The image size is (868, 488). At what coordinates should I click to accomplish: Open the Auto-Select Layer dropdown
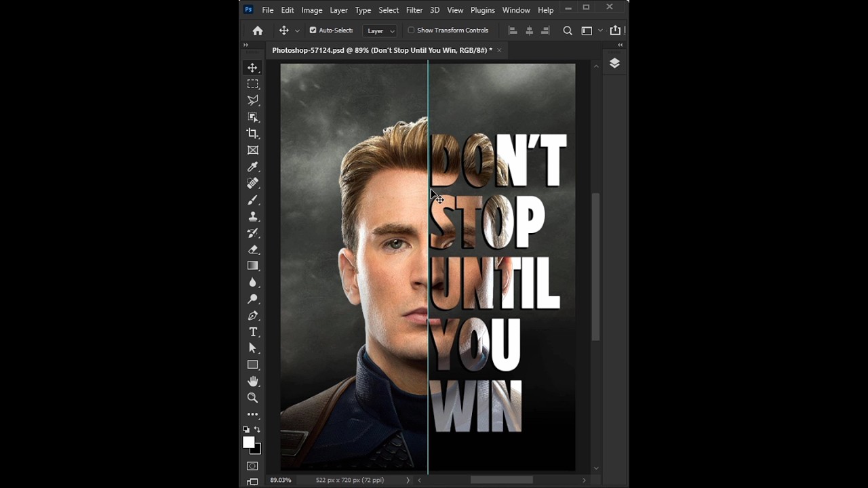coord(380,30)
